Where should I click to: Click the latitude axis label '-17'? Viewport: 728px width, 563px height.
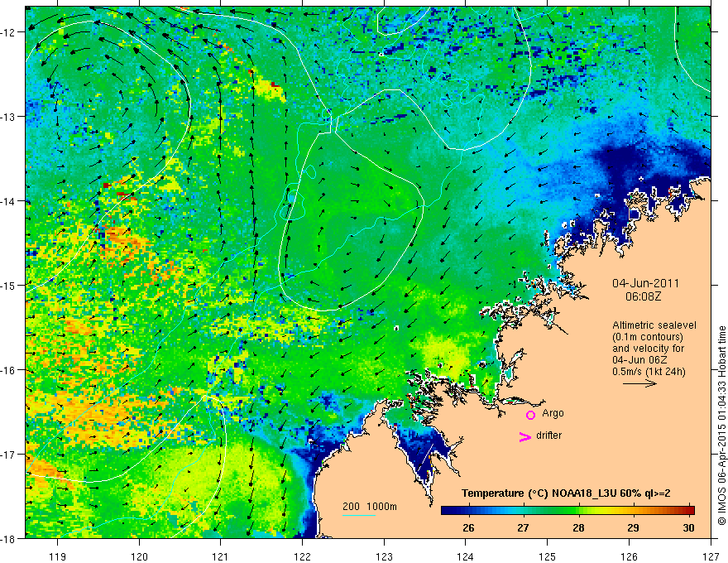8,455
